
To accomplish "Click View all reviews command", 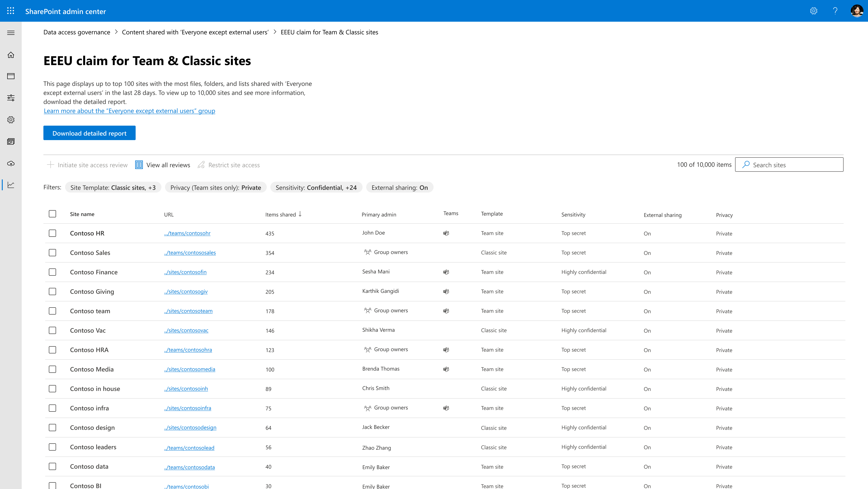I will click(x=163, y=165).
